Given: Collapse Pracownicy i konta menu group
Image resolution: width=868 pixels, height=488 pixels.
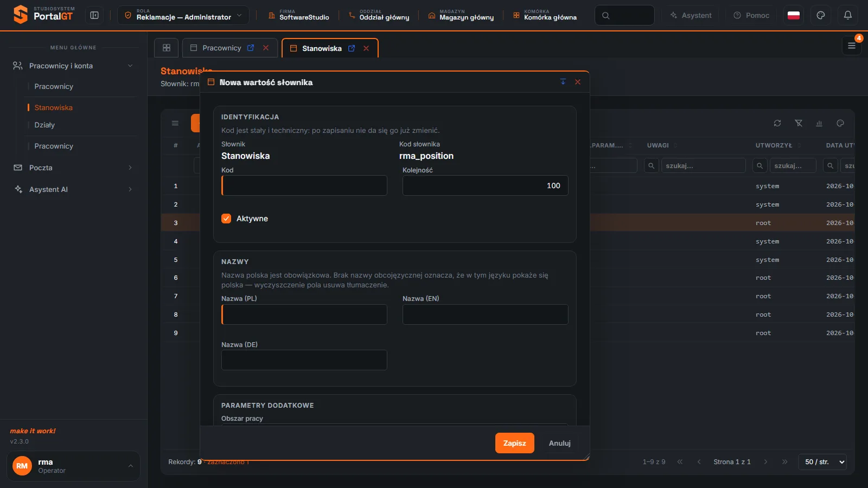Looking at the screenshot, I should pyautogui.click(x=73, y=66).
